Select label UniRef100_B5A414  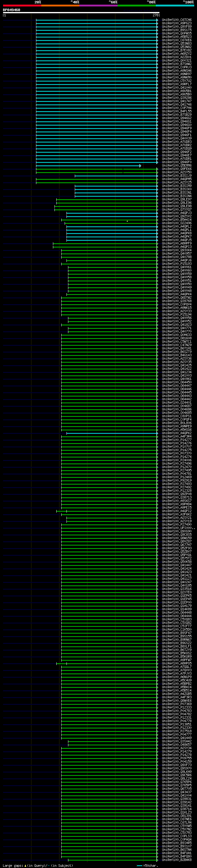[x=177, y=220]
